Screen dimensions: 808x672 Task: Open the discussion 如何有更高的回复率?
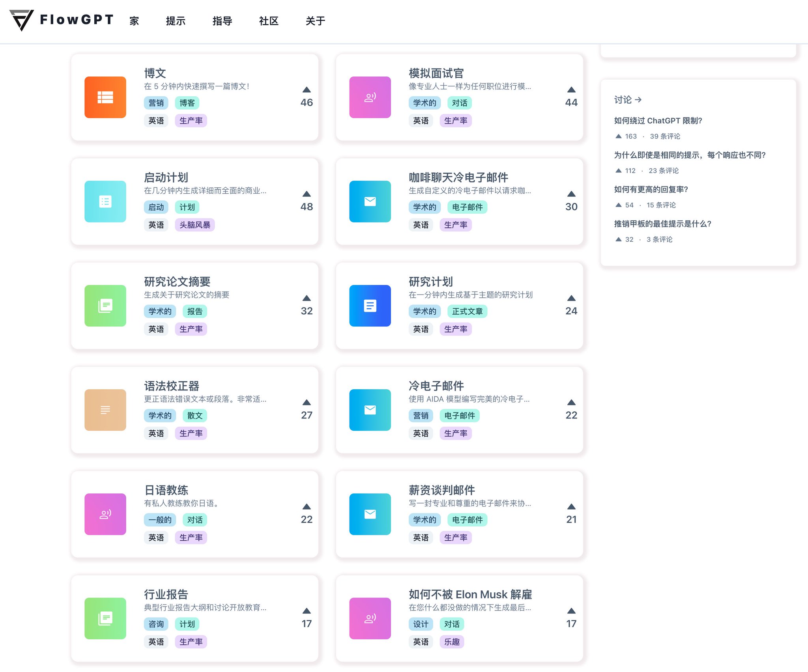click(650, 189)
